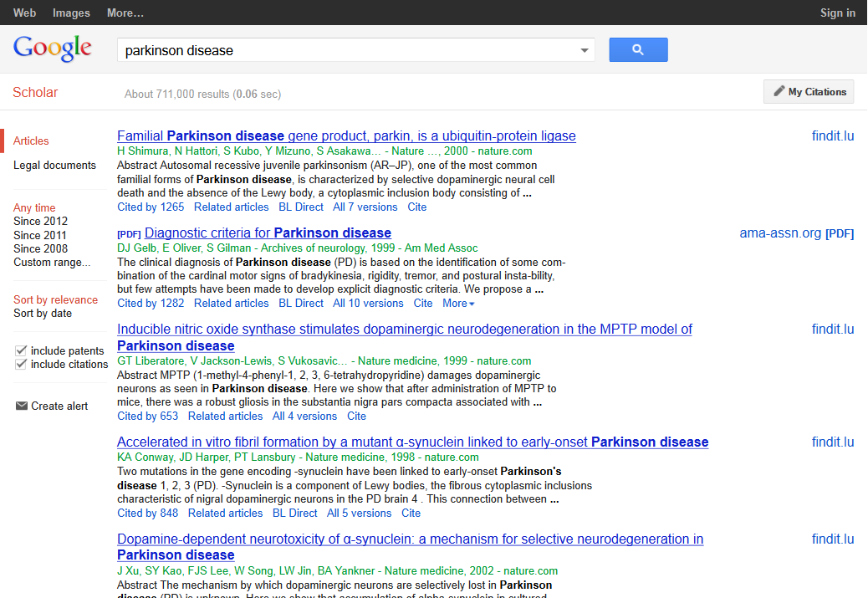Click Cite under Accelerated in vitro fibril result

pyautogui.click(x=411, y=513)
